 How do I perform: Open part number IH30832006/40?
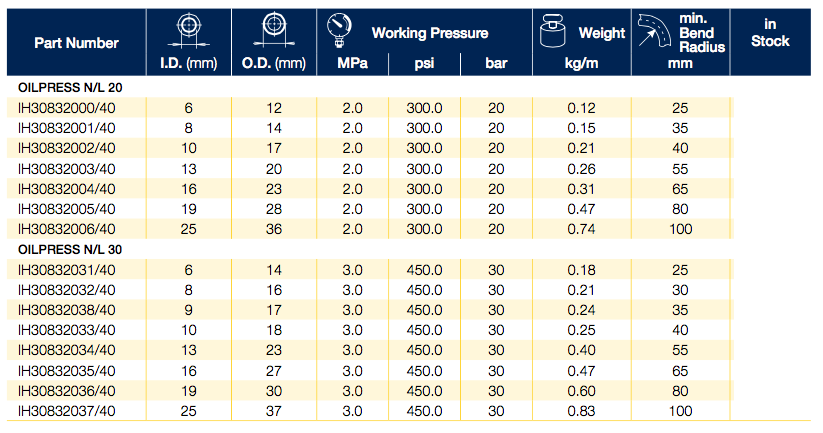67,228
